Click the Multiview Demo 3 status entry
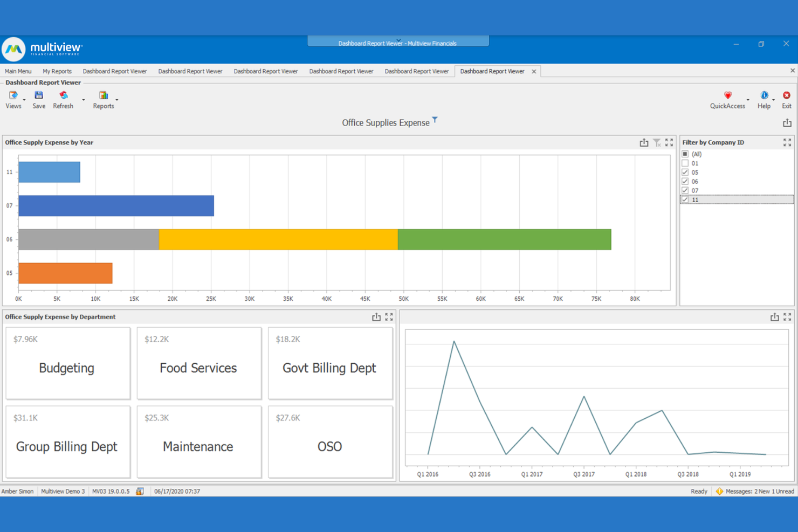Image resolution: width=798 pixels, height=532 pixels. click(x=63, y=491)
